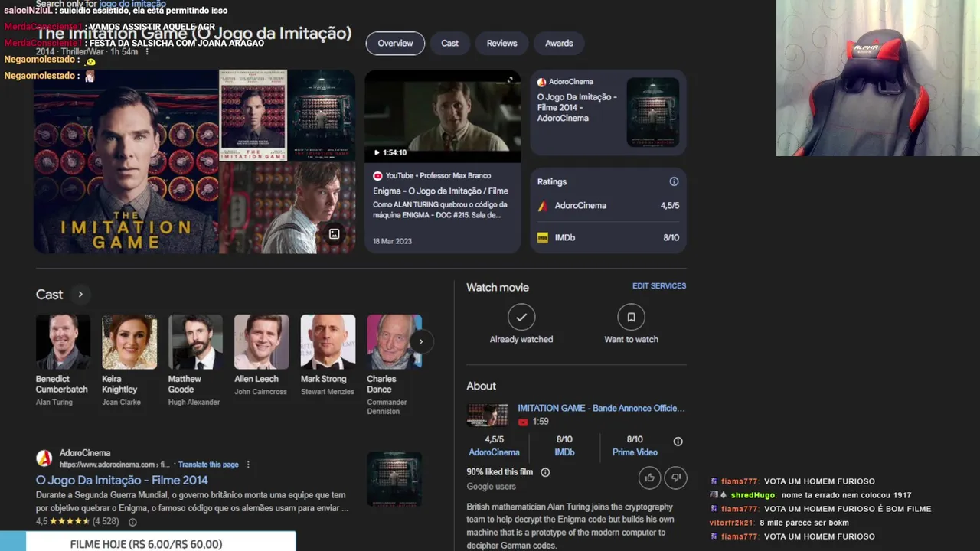This screenshot has height=551, width=980.
Task: Open IMDb link under 8/10 score
Action: 564,452
